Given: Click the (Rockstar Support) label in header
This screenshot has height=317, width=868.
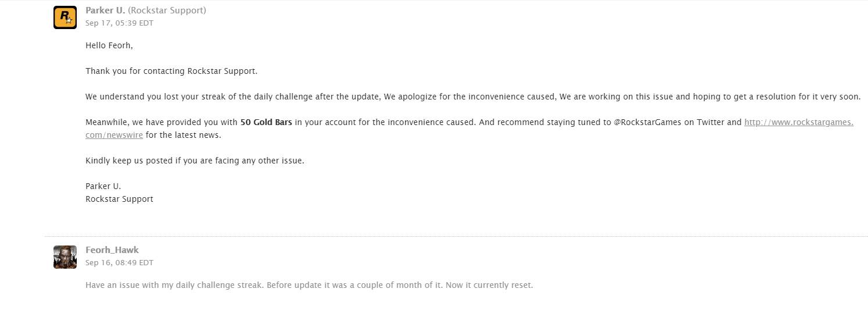Looking at the screenshot, I should (167, 10).
